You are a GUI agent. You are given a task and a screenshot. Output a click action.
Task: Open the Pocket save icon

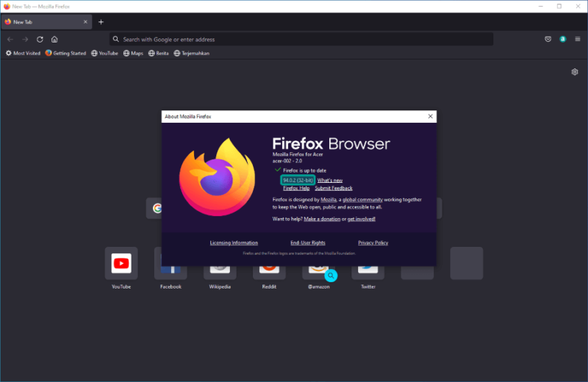tap(548, 39)
